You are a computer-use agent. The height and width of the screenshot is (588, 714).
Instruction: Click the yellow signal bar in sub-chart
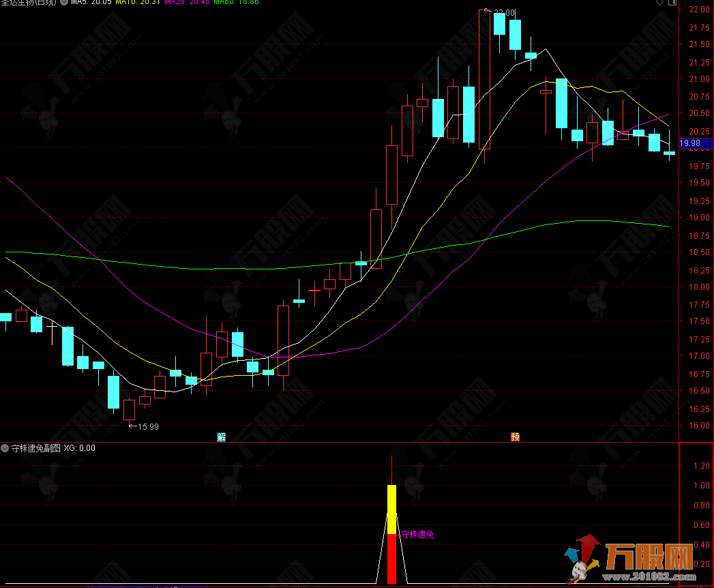[x=391, y=509]
